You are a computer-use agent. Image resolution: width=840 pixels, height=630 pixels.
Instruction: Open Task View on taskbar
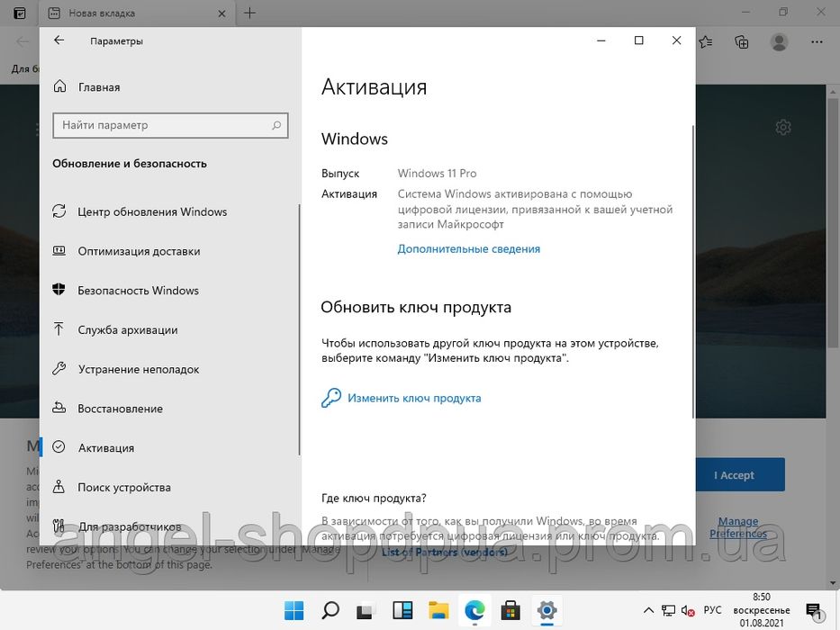coord(366,610)
